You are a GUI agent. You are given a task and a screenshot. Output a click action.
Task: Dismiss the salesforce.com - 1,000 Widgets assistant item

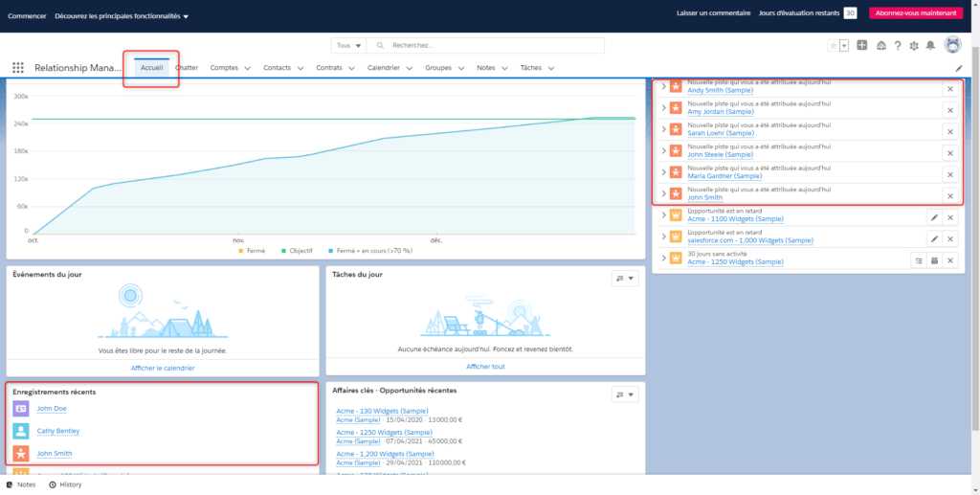point(950,238)
